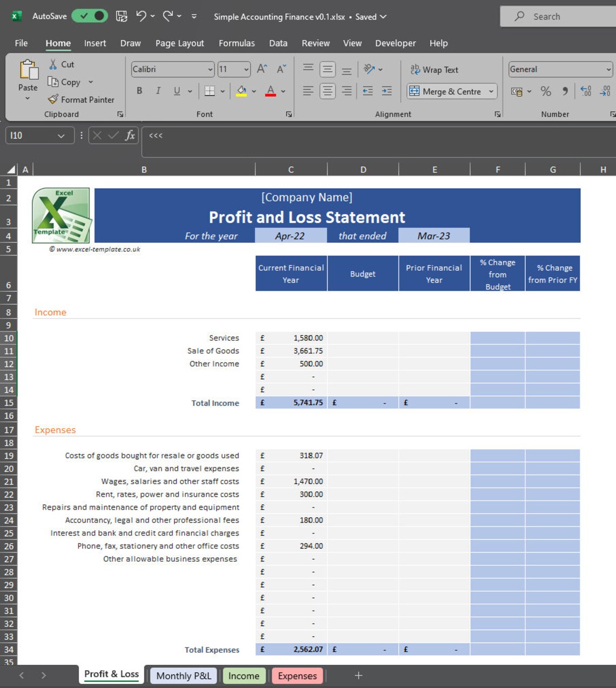Click the Percent style icon
616x688 pixels.
pos(546,91)
